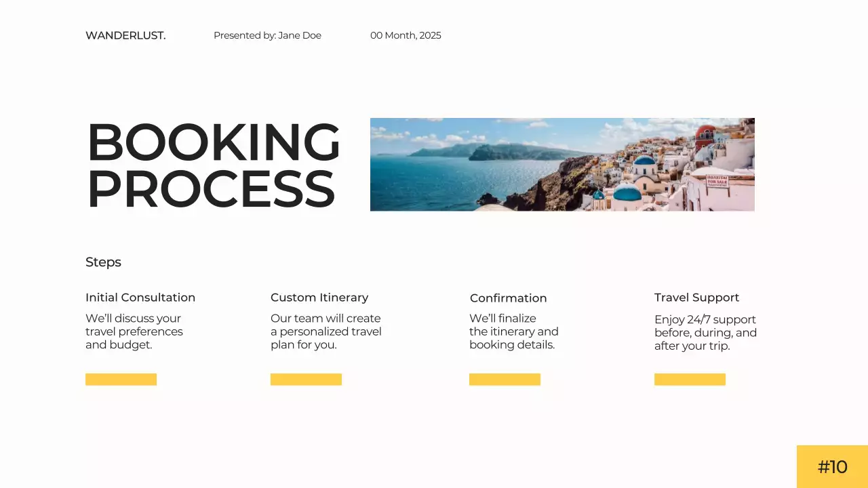Click the #10 page number badge
Viewport: 868px width, 488px height.
pos(833,467)
